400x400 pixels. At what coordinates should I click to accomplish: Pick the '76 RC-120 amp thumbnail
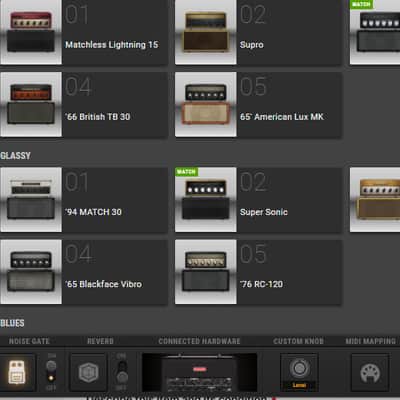pyautogui.click(x=206, y=272)
